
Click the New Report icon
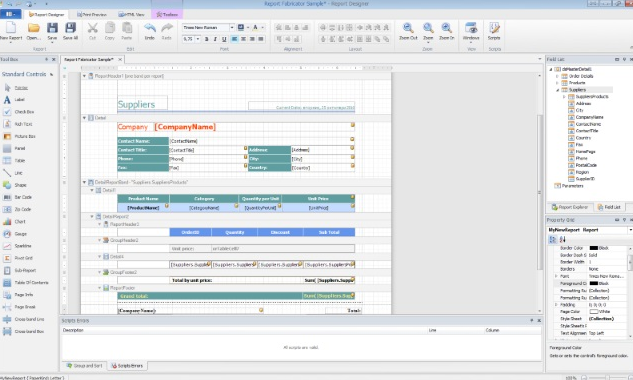tap(11, 27)
